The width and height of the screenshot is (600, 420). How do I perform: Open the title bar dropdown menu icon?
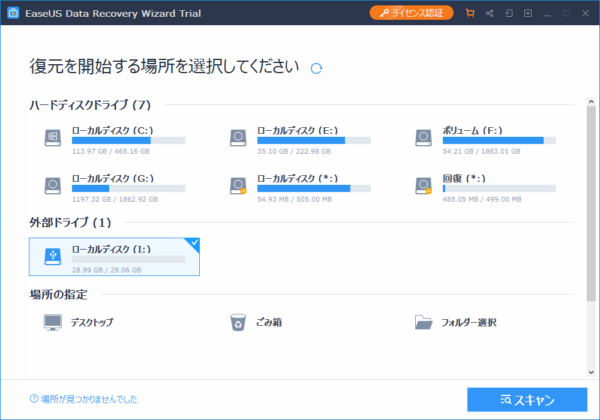[x=528, y=13]
